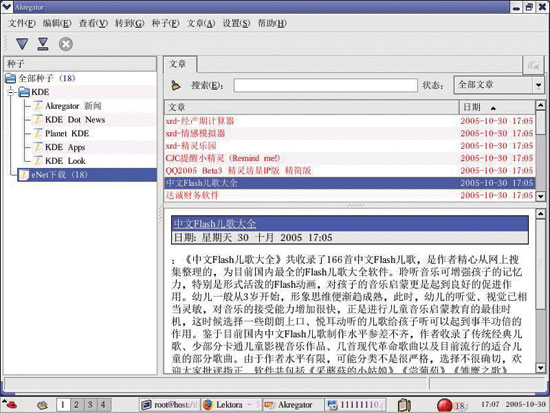
Task: Click the Fetch All Feeds toolbar icon
Action: coord(43,44)
